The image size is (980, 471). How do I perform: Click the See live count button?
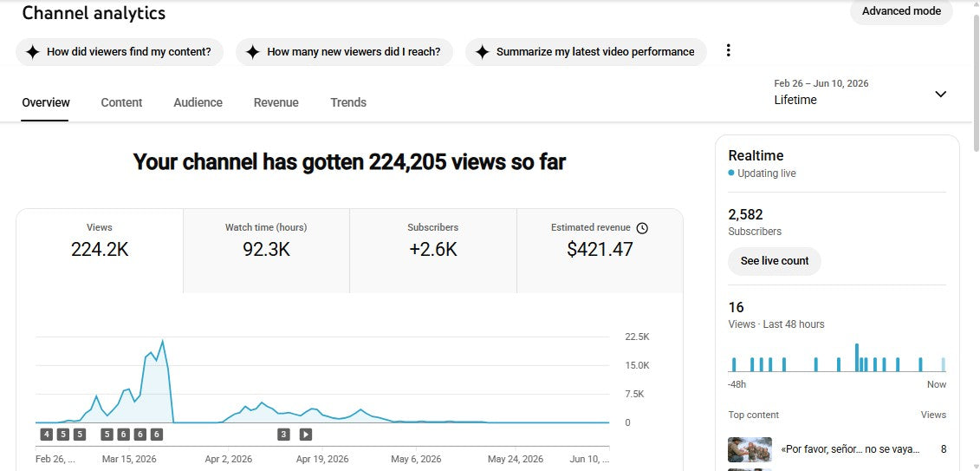775,261
